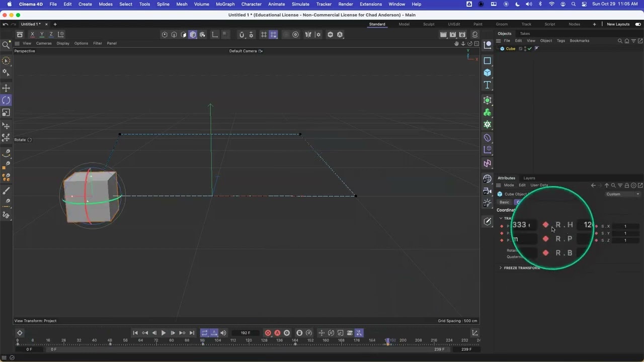Select the Basic tab in Attributes
Screen dimensions: 644x362
[504, 202]
